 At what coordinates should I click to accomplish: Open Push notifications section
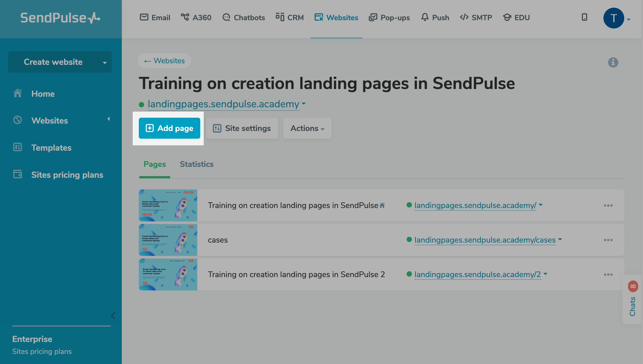[x=435, y=18]
